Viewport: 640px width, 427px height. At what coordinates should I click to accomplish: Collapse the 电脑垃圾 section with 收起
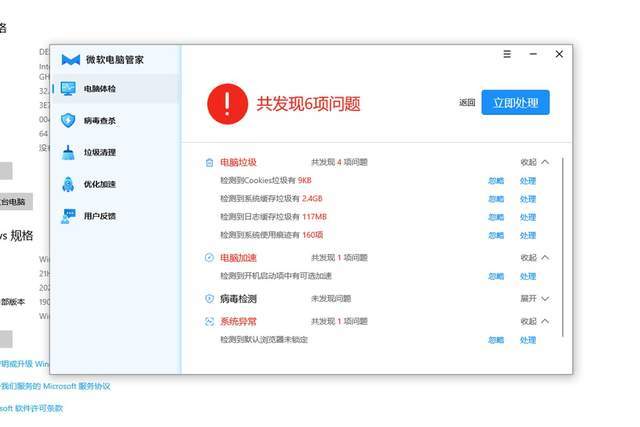point(534,162)
